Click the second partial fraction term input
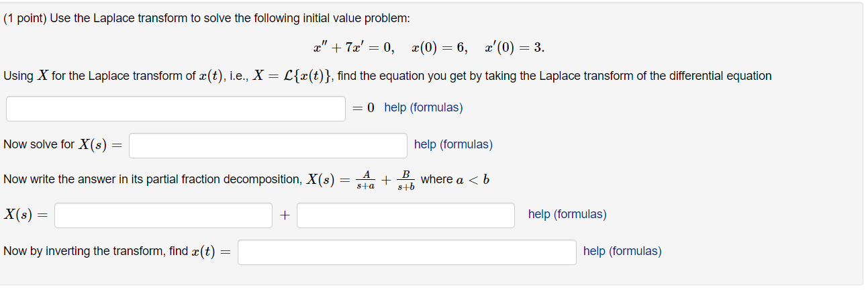The height and width of the screenshot is (298, 868). coord(405,215)
